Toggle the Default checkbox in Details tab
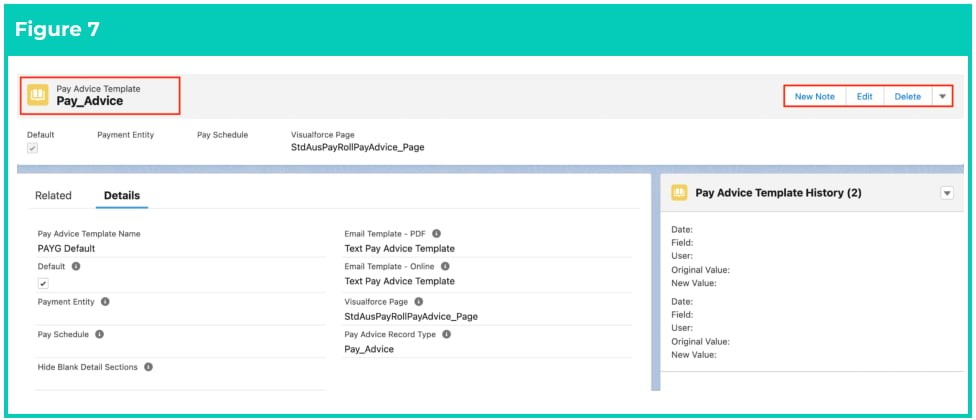Screen dimensions: 976x420 (x=43, y=284)
